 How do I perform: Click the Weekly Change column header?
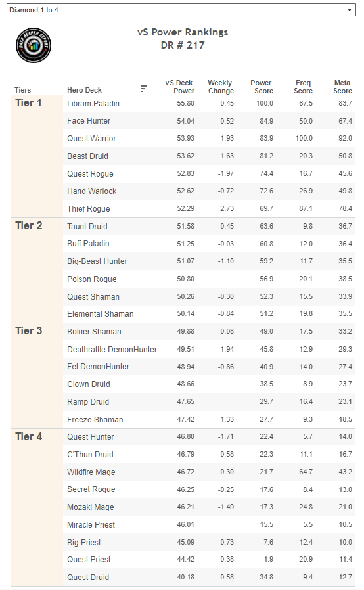click(221, 87)
